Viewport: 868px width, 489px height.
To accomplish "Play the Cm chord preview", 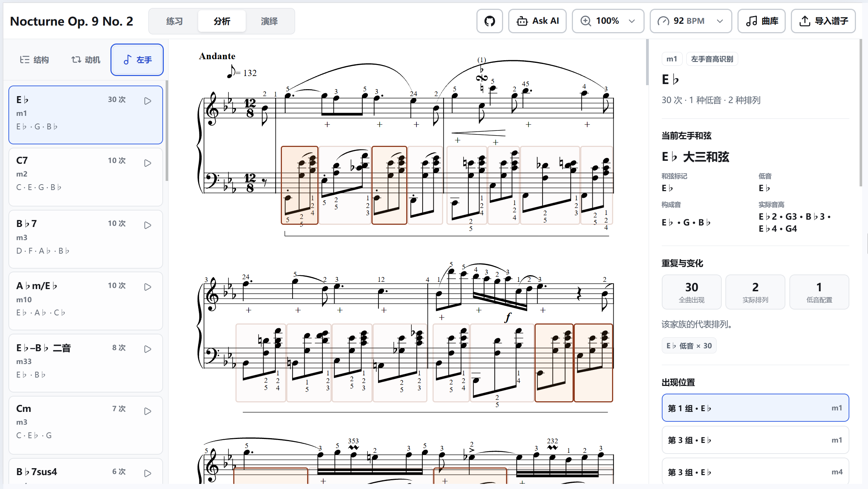I will tap(148, 411).
